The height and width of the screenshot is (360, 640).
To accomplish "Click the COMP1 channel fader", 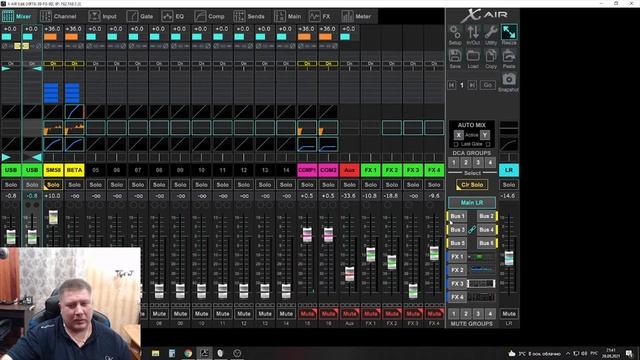I will coord(307,235).
